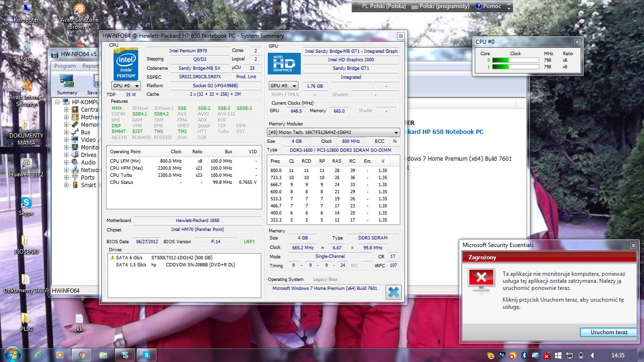Open Polski (programisty) keyboard layout
Viewport: 644px width, 362px height.
coord(440,6)
